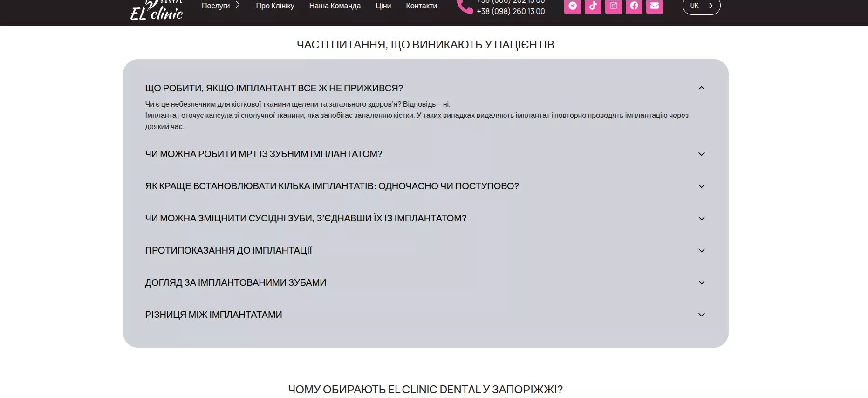Open the Facebook social icon
The width and height of the screenshot is (868, 398).
pyautogui.click(x=634, y=6)
